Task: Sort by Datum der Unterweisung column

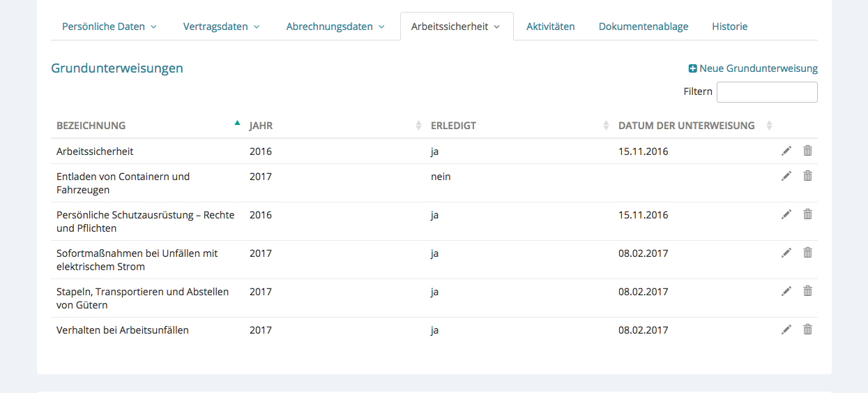Action: (686, 126)
